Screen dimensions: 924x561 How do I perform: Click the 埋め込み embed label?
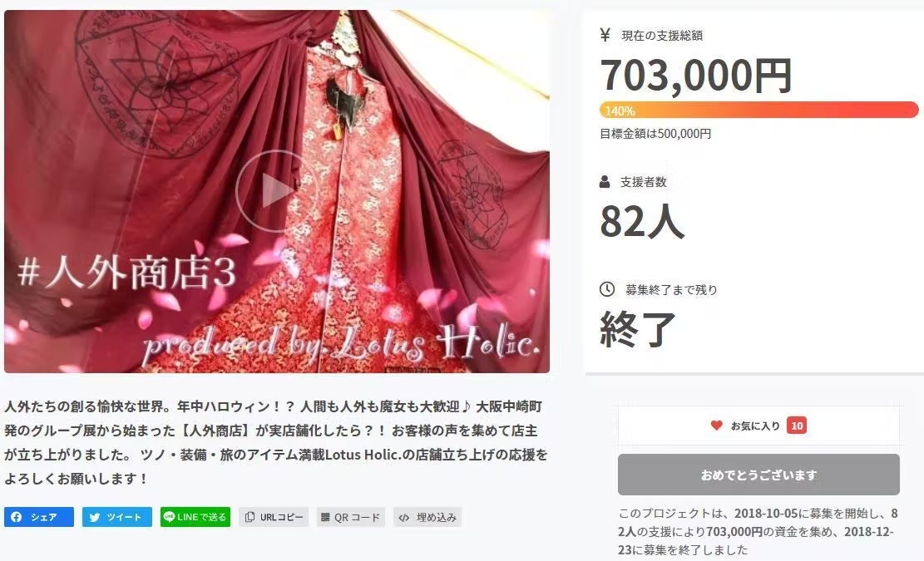(436, 518)
